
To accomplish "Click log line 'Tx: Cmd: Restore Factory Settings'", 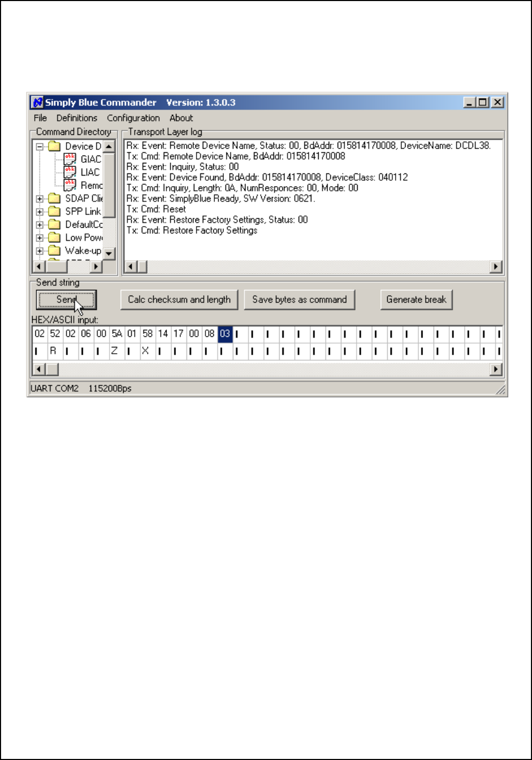I will click(192, 230).
